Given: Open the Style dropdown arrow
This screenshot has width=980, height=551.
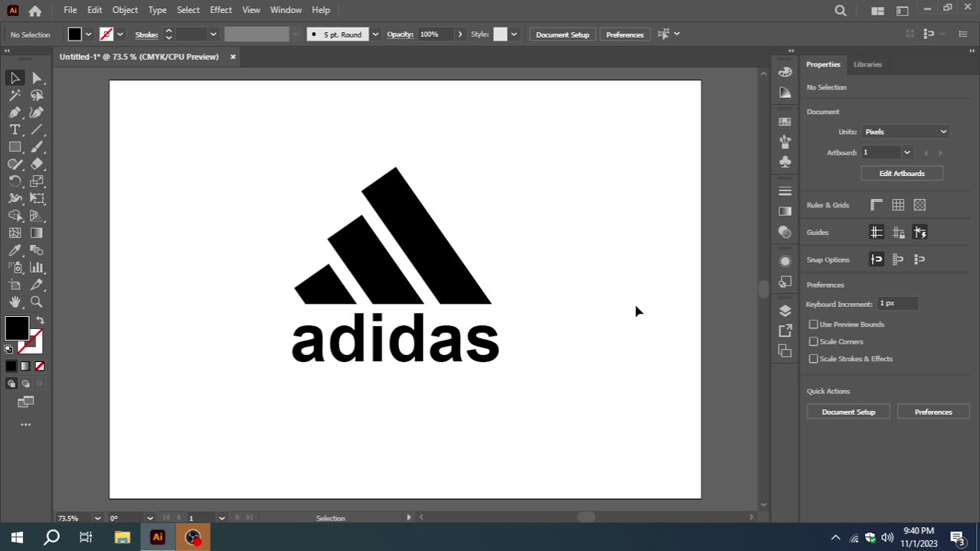Looking at the screenshot, I should [514, 34].
